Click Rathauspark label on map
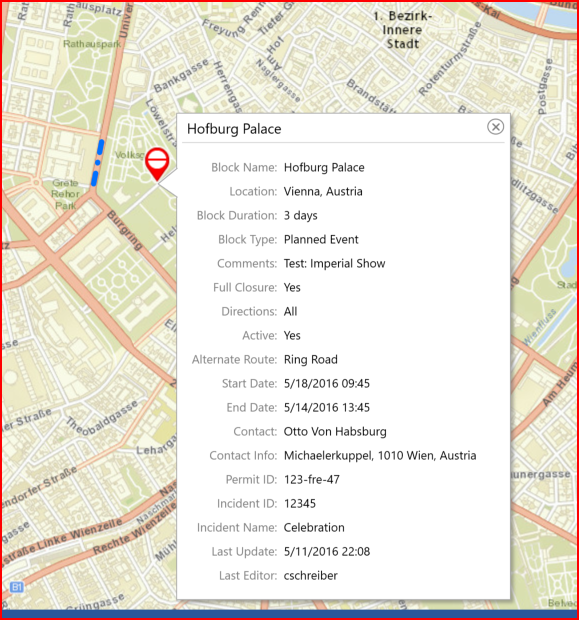This screenshot has width=579, height=620. (x=92, y=43)
